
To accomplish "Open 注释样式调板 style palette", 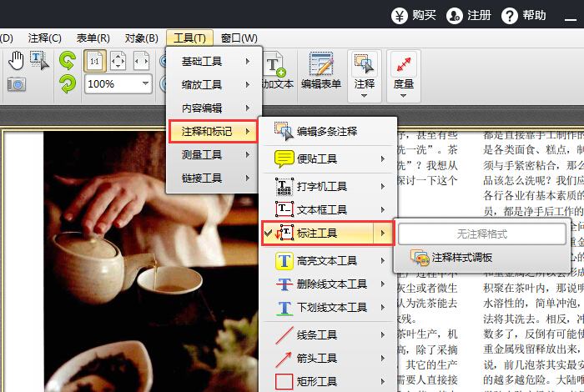I will 482,258.
